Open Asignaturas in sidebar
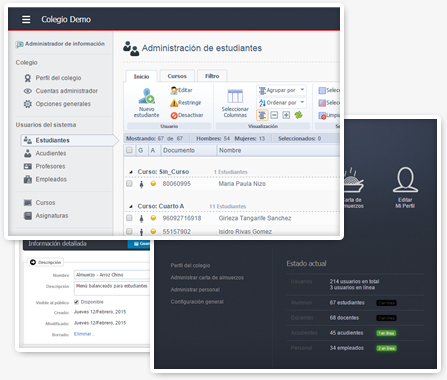The image size is (447, 380). tap(52, 216)
